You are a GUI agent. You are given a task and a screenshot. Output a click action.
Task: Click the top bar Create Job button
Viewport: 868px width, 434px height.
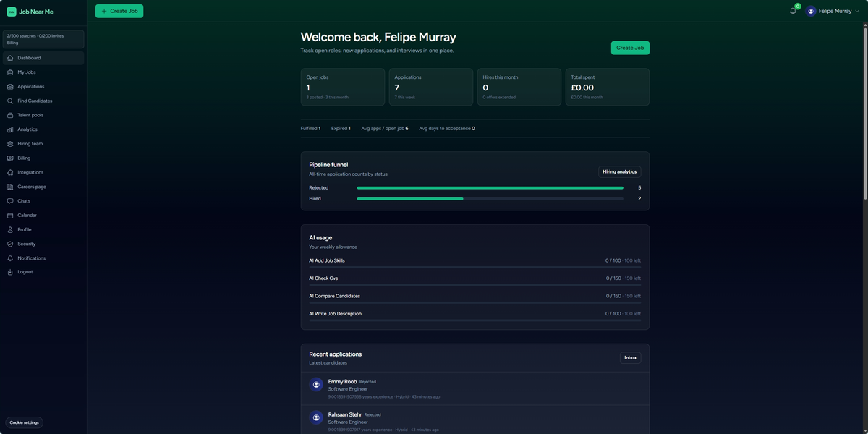[119, 11]
